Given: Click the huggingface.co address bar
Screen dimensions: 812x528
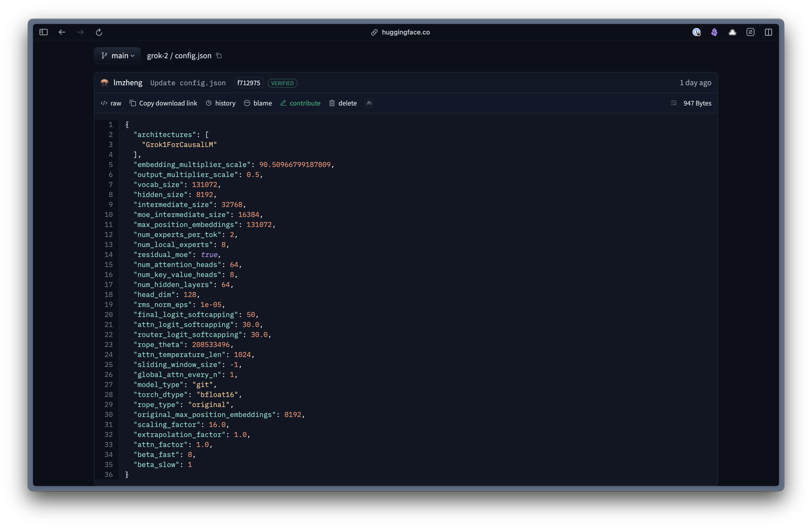Looking at the screenshot, I should pos(406,32).
